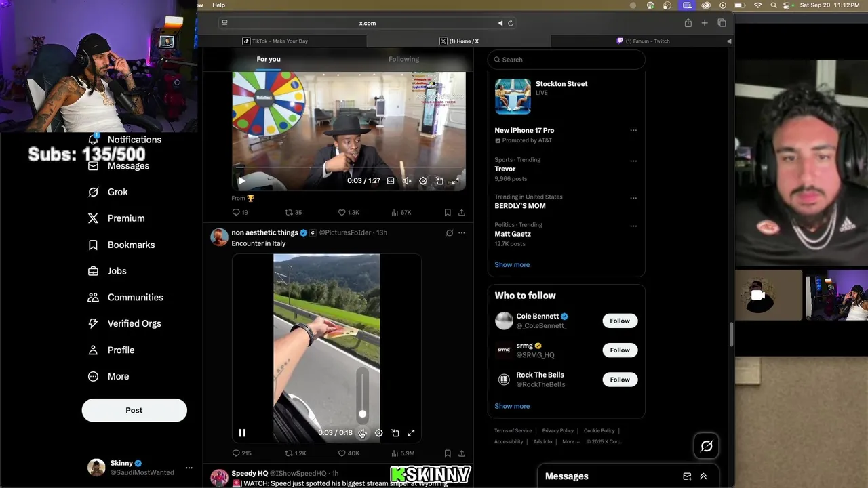This screenshot has width=868, height=488.
Task: Pause the Encounter in Italy video
Action: point(242,433)
